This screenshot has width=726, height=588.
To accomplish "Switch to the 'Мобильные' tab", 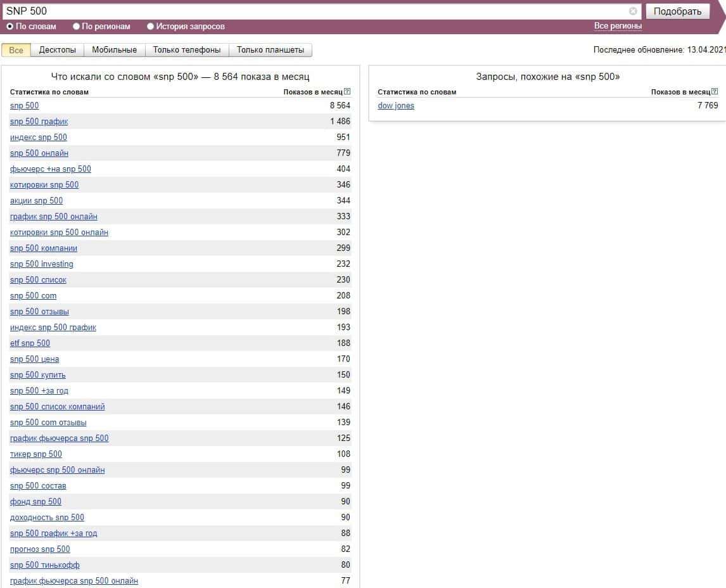I will point(114,50).
